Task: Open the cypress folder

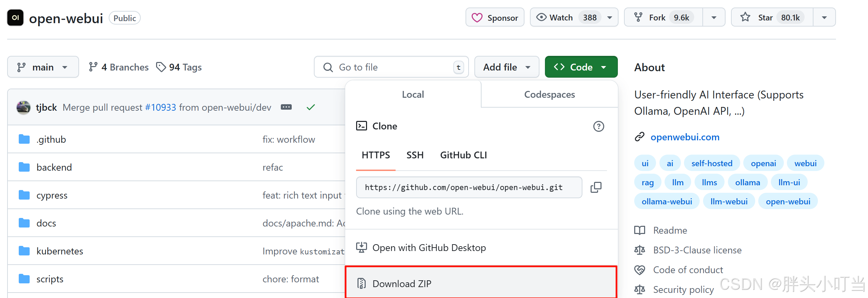Action: tap(52, 195)
